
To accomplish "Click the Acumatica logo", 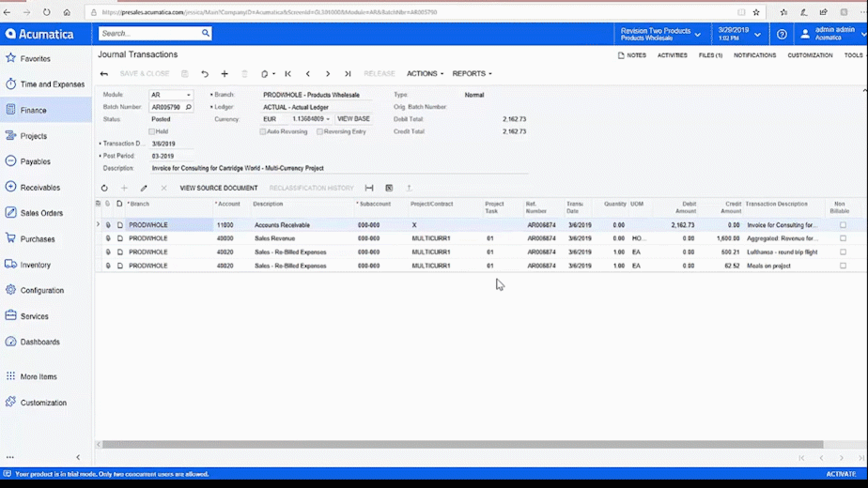I will point(39,35).
